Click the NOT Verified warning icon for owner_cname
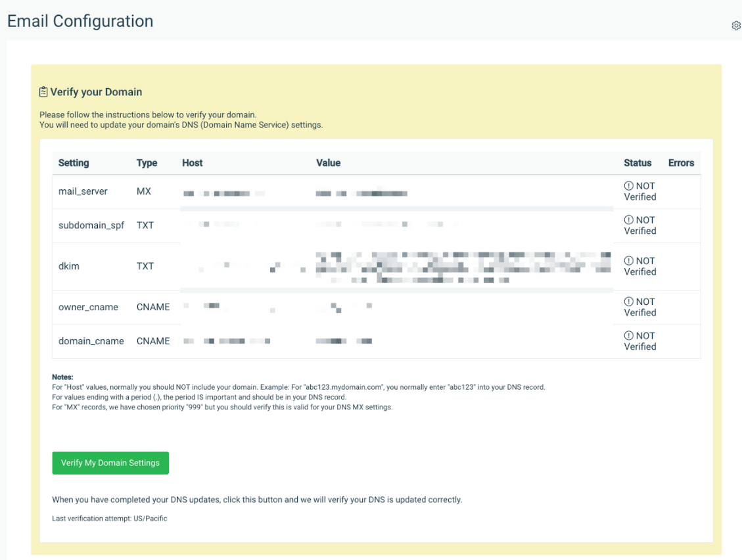Viewport: 742px width, 560px height. pos(628,301)
